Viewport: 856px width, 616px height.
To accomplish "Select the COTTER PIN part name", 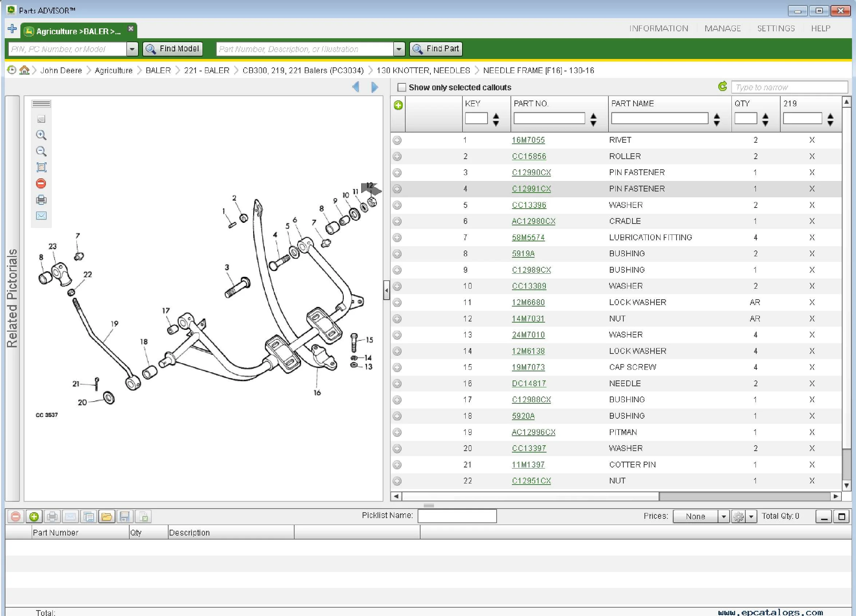I will [x=632, y=465].
